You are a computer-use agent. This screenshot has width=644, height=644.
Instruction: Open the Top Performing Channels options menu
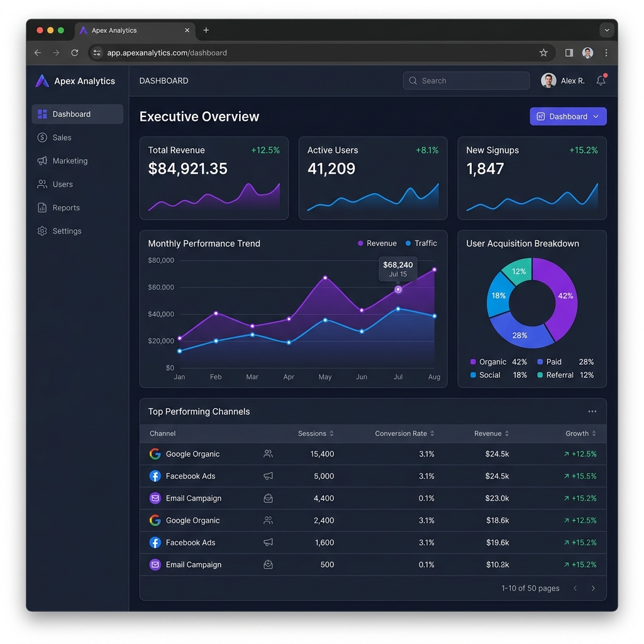592,411
